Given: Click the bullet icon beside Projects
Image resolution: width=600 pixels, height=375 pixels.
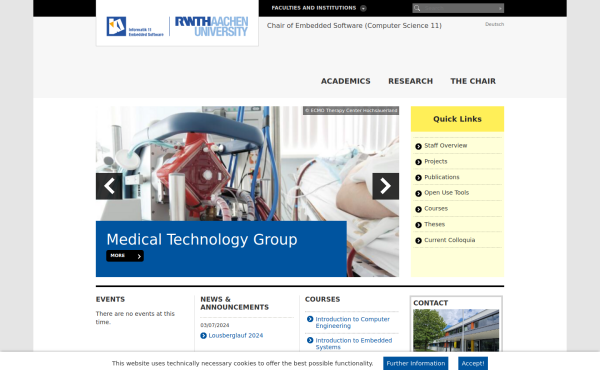Looking at the screenshot, I should click(418, 162).
